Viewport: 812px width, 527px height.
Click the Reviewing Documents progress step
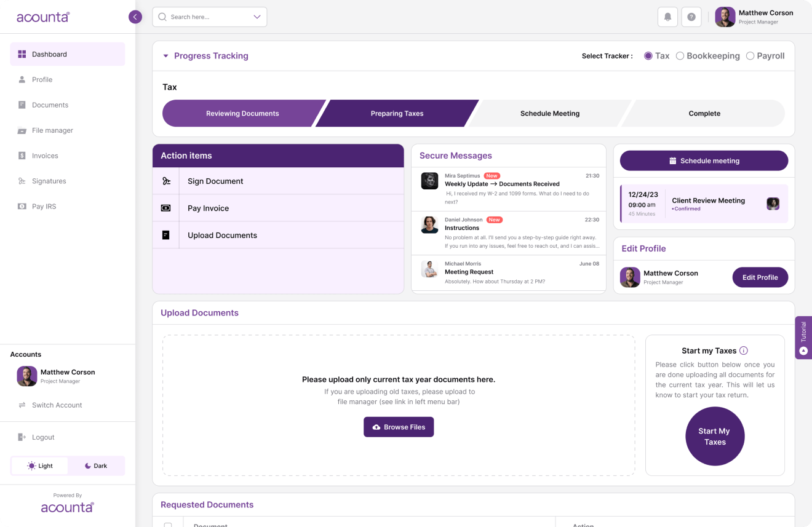pos(242,113)
